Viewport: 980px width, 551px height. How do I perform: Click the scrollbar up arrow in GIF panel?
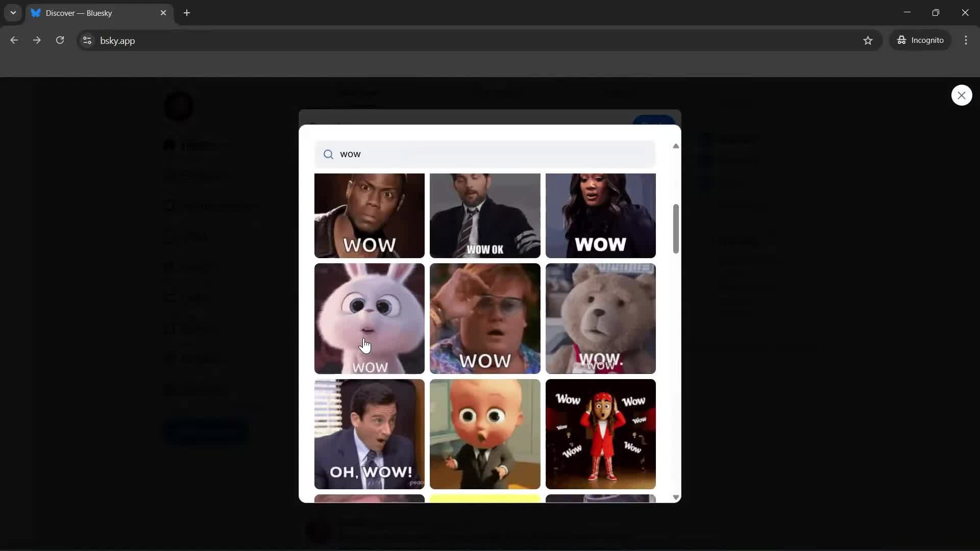point(676,146)
